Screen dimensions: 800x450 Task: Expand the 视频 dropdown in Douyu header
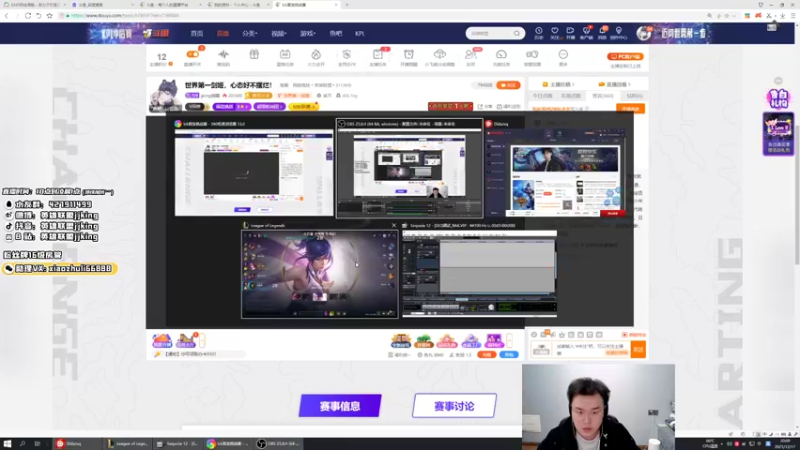click(279, 33)
